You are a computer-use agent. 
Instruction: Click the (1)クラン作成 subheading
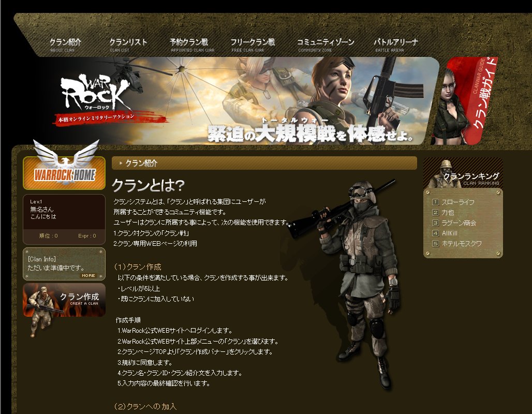pos(138,267)
